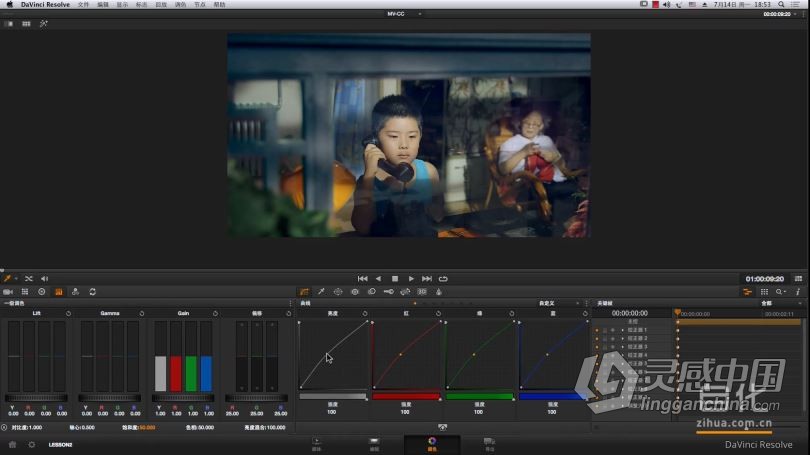Reset the Gain controls

[x=215, y=313]
